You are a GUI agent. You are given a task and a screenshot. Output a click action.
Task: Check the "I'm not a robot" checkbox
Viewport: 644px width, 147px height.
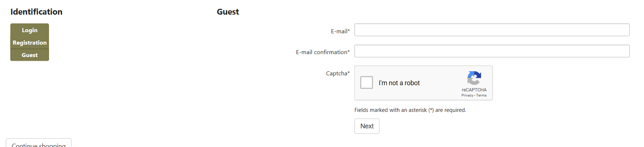[x=366, y=83]
